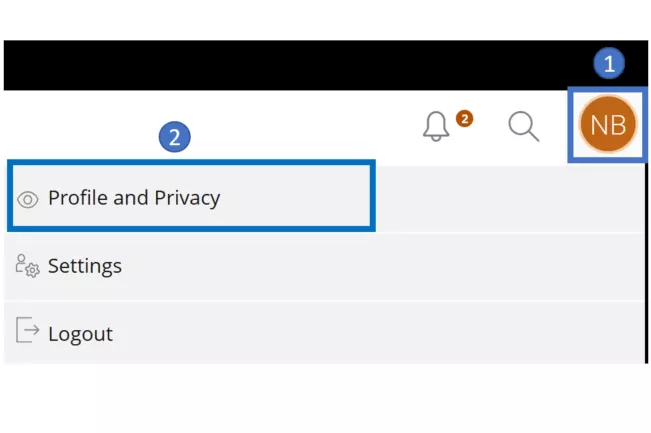Select the Profile and Privacy menu entry
Viewport: 651px width, 433px height.
point(134,198)
